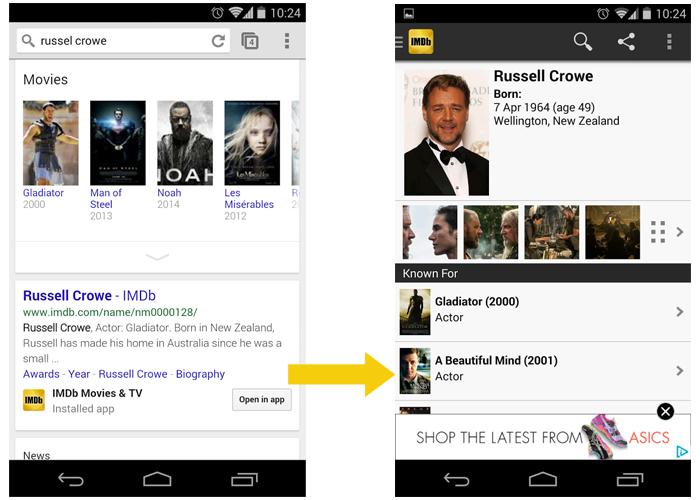Image resolution: width=700 pixels, height=500 pixels.
Task: Open the Noah movie poster thumbnail
Action: pyautogui.click(x=185, y=143)
